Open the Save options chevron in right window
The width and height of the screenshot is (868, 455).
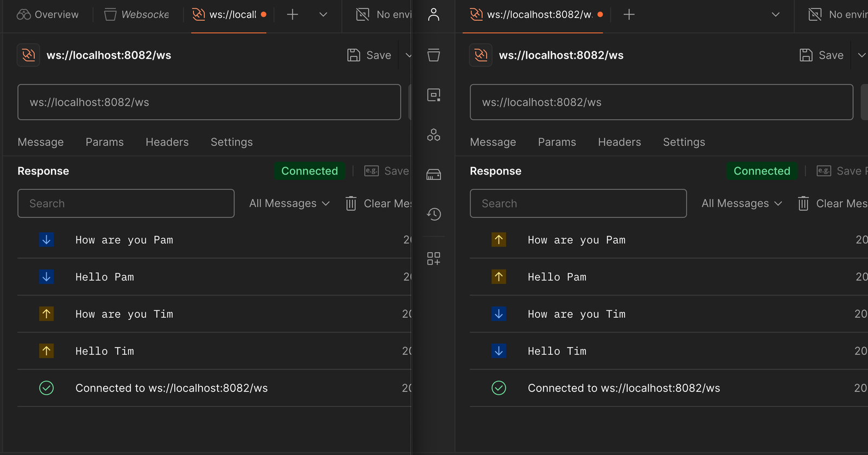pyautogui.click(x=861, y=55)
